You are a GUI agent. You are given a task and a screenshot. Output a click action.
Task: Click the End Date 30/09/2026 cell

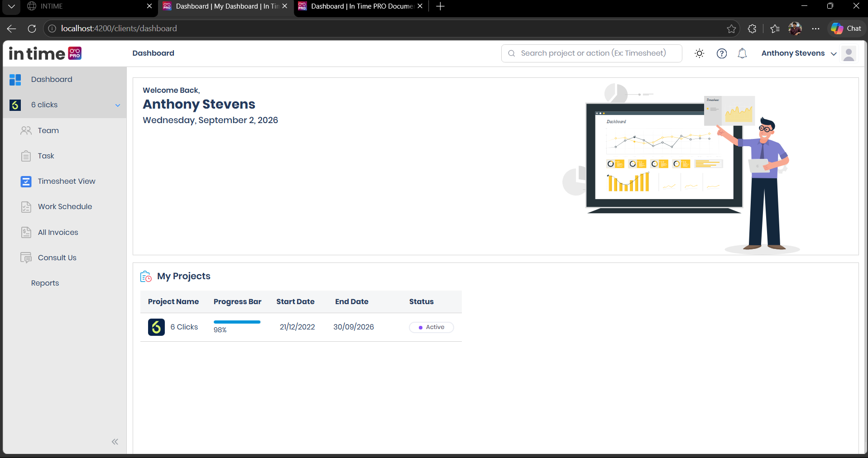(x=354, y=327)
